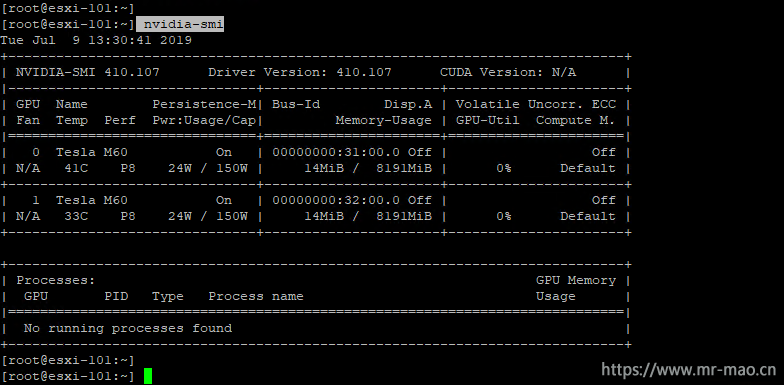Click the ECC Off value in GPU 0 row
The width and height of the screenshot is (784, 385).
[604, 152]
